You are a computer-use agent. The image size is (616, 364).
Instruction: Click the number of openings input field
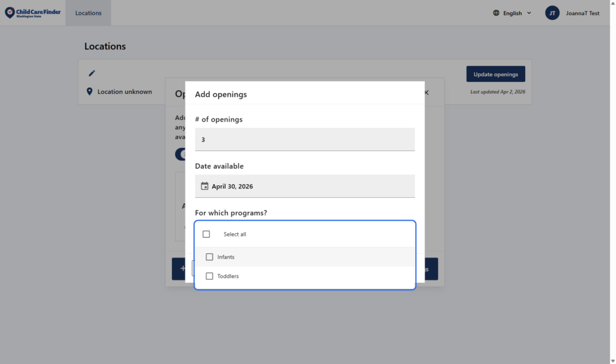coord(304,140)
